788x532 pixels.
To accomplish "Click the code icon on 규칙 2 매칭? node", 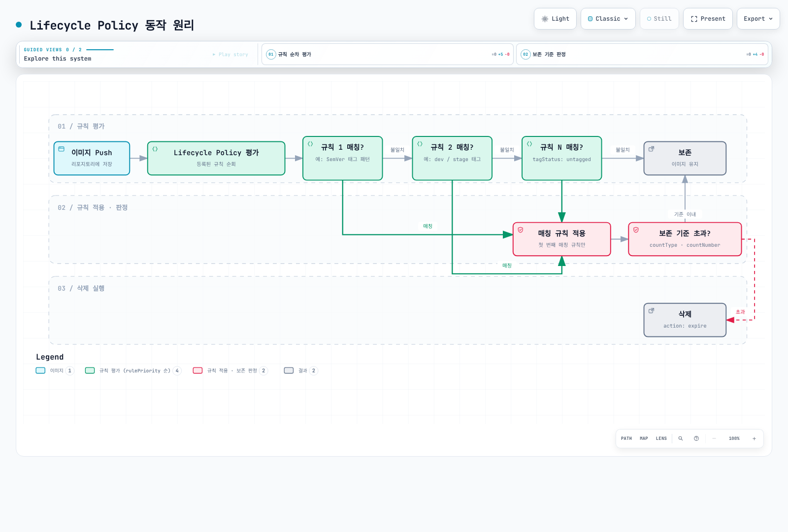I will pos(420,144).
